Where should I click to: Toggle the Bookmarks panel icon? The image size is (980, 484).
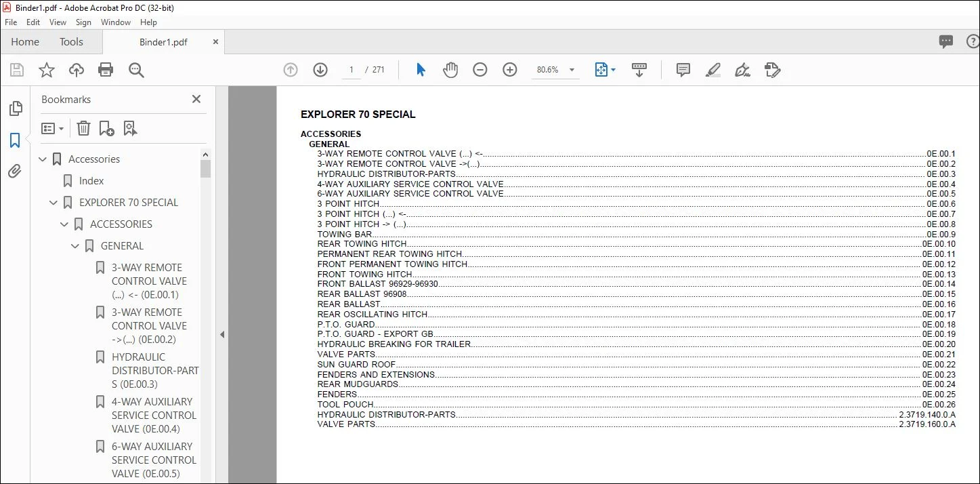pos(15,140)
